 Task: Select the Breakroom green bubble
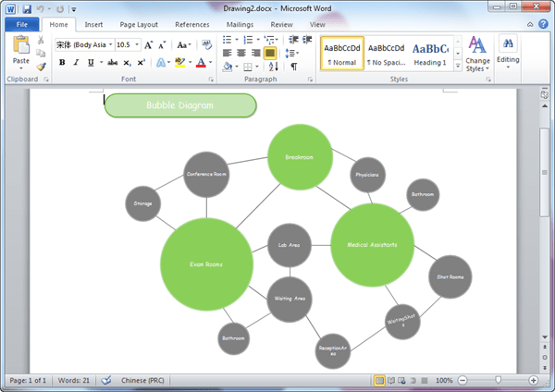[x=300, y=157]
